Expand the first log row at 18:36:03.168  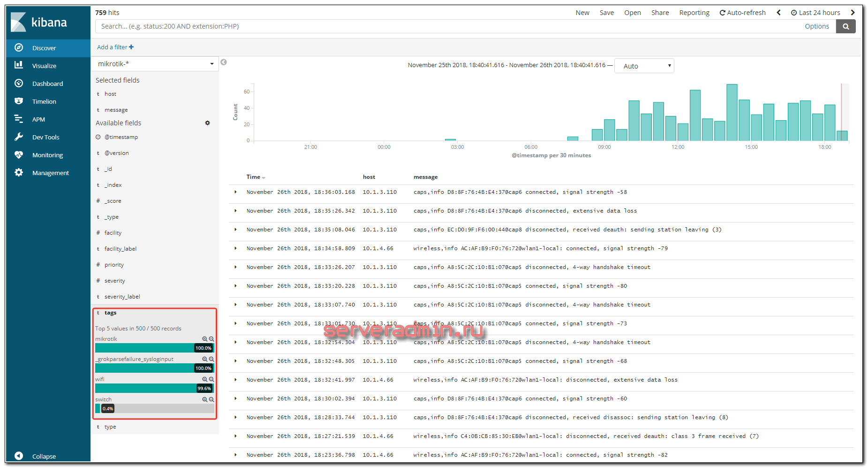point(235,192)
